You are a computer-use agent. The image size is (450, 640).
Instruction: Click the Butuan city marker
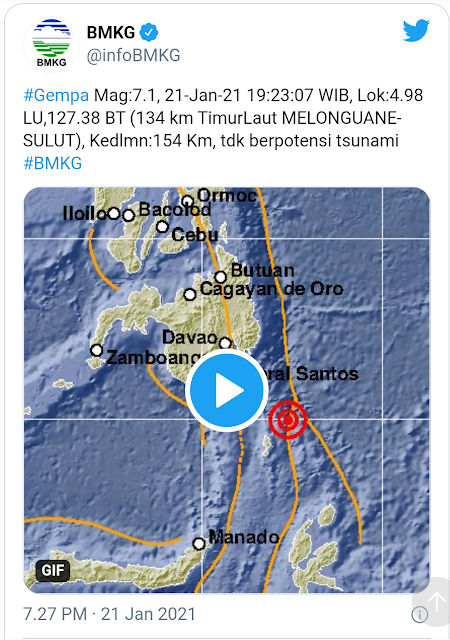click(221, 277)
